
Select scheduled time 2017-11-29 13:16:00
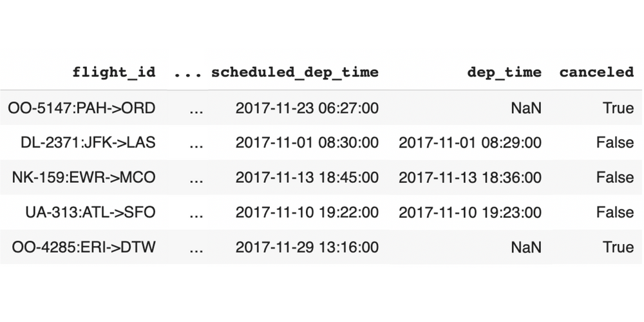point(307,247)
